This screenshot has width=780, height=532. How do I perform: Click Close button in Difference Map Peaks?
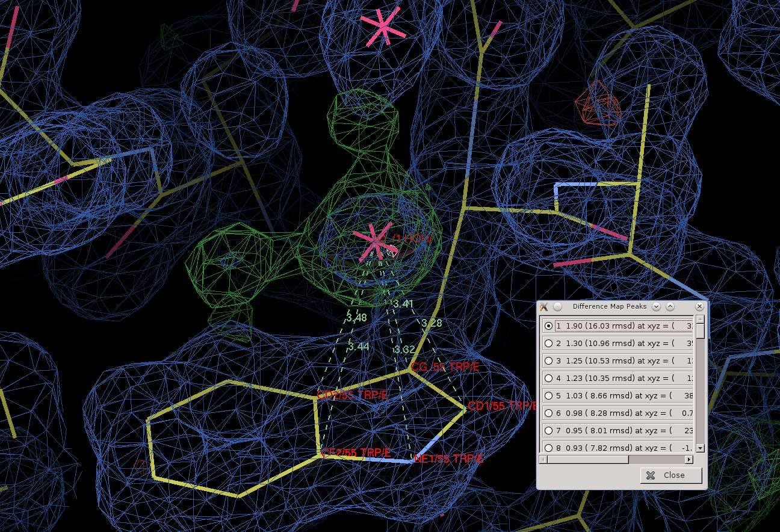tap(671, 475)
